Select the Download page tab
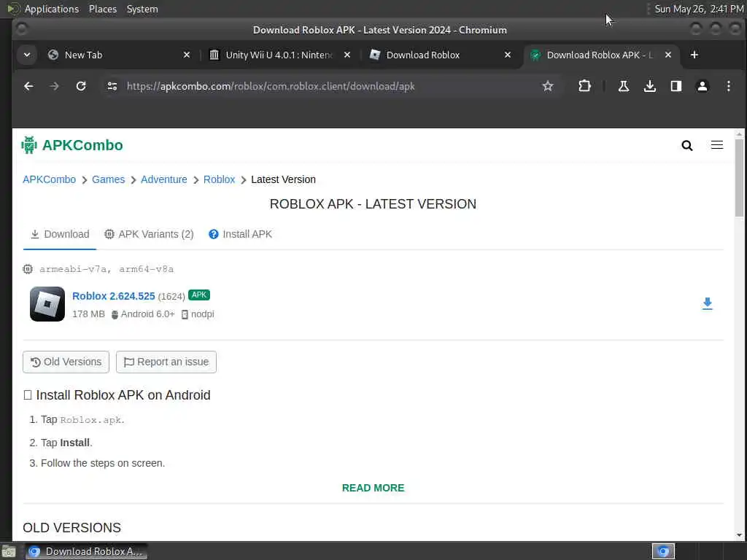This screenshot has height=560, width=747. (60, 234)
